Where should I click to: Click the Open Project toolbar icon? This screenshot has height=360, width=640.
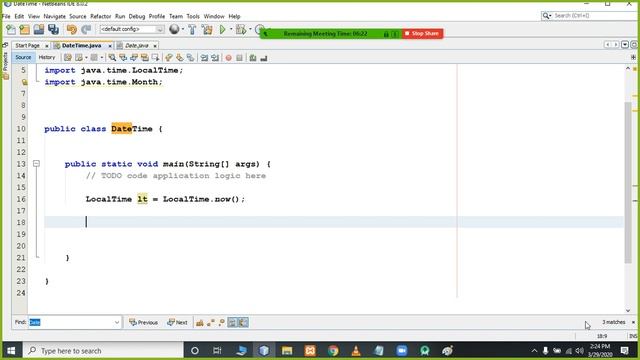39,29
